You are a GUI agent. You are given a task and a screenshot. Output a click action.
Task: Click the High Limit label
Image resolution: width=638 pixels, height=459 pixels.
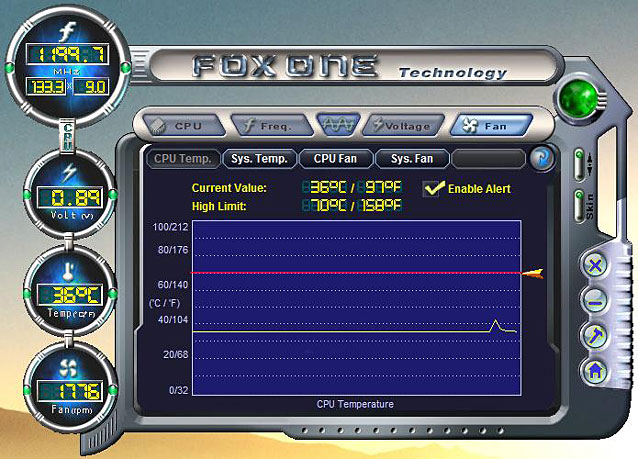coord(219,206)
